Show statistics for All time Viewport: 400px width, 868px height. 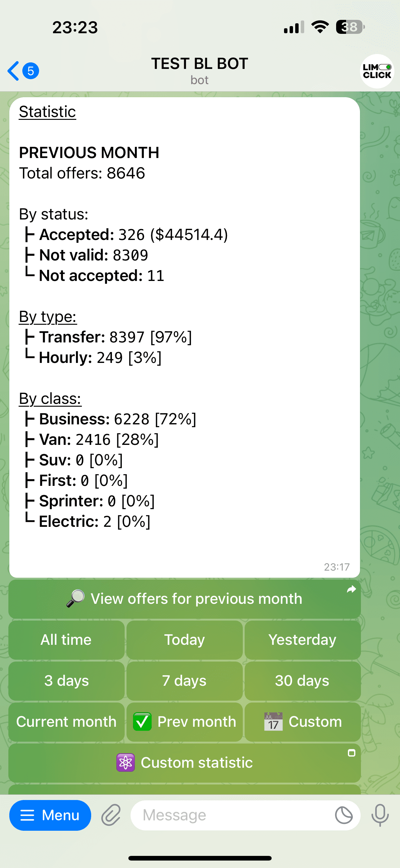[x=66, y=640]
